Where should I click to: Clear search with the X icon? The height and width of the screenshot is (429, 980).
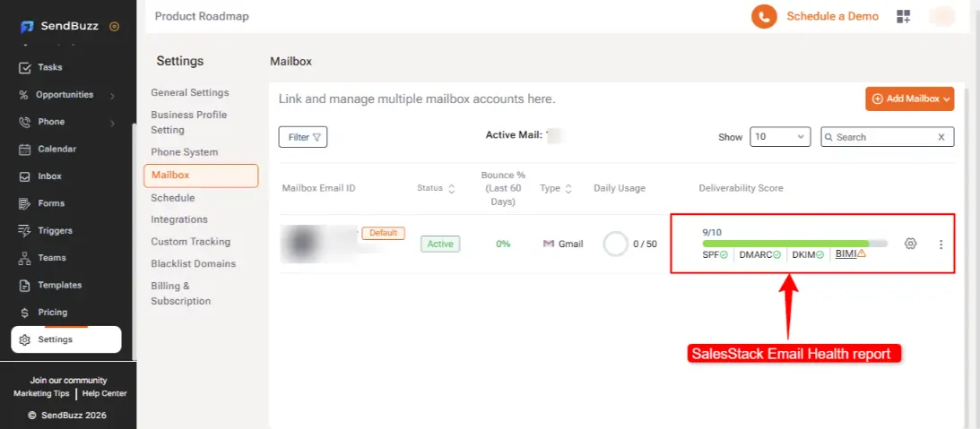coord(941,137)
